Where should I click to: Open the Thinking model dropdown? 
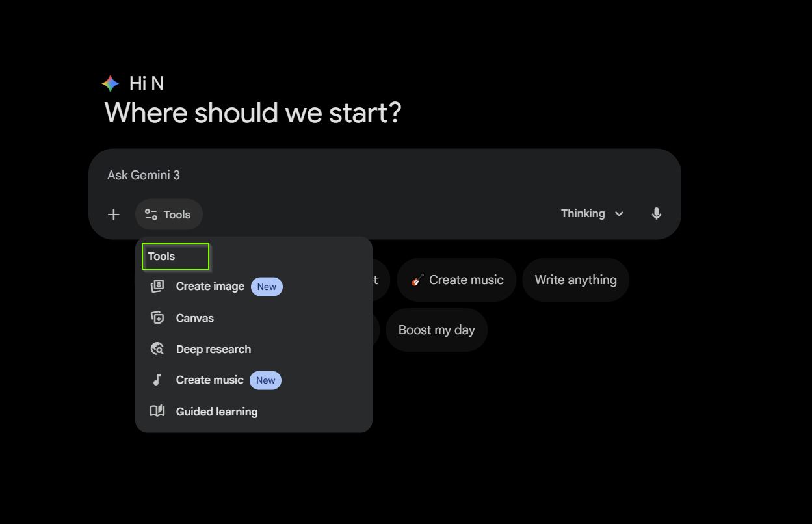(x=583, y=214)
